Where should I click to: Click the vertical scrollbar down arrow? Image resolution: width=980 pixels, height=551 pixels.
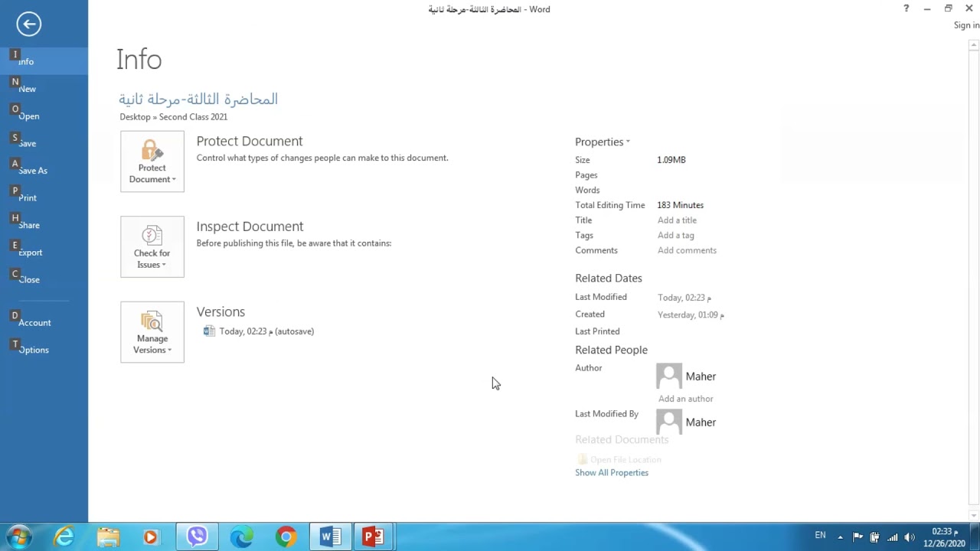click(974, 516)
